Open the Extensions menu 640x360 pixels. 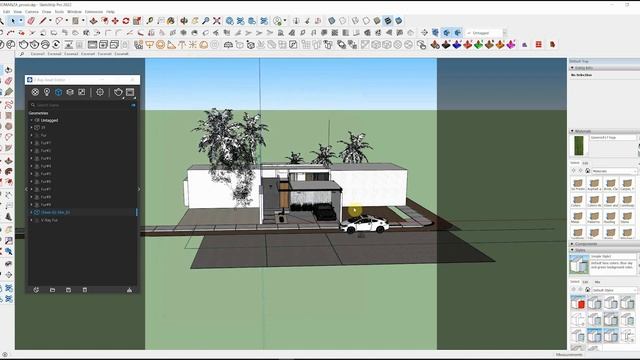click(x=94, y=12)
